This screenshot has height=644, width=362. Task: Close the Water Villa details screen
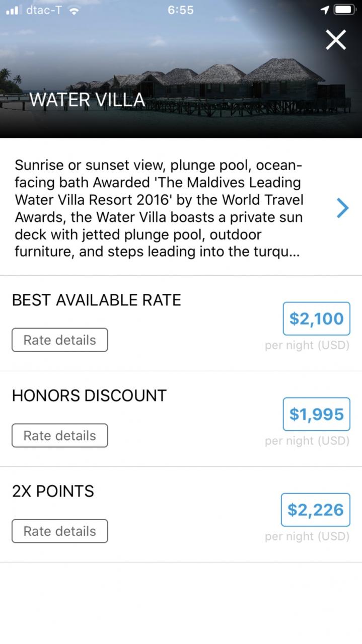point(335,40)
